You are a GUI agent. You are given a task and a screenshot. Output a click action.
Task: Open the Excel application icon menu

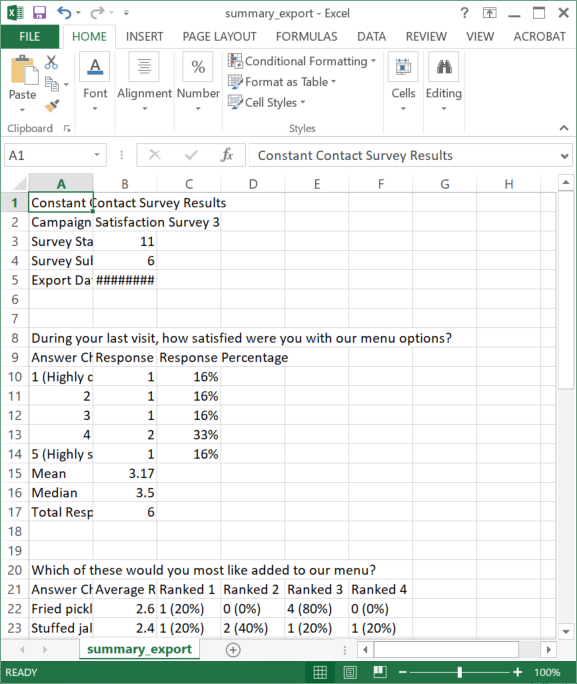(x=15, y=13)
